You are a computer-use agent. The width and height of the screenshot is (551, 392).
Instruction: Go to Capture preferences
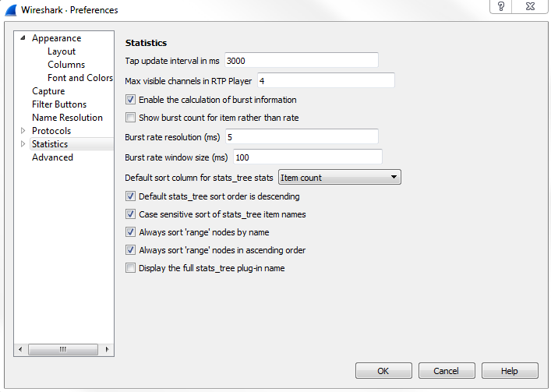(x=48, y=91)
